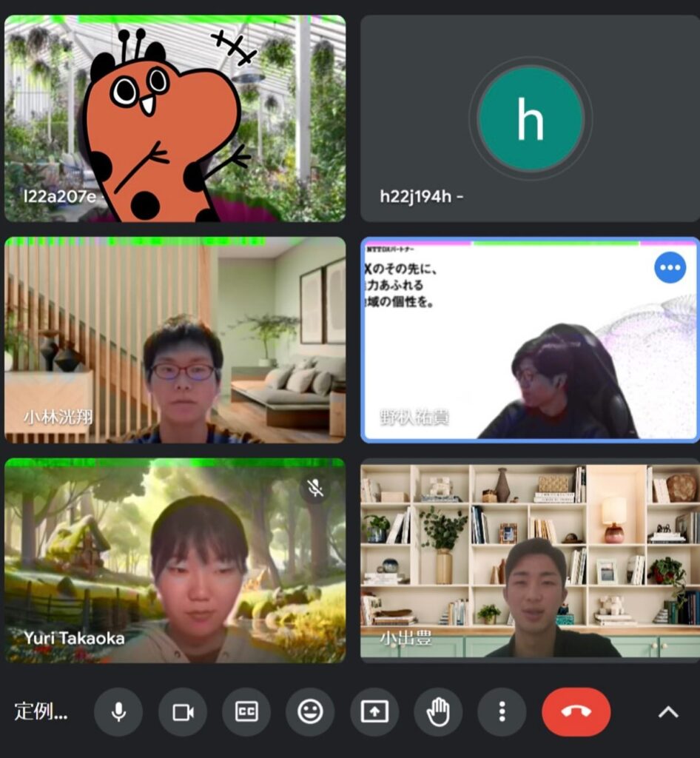This screenshot has width=700, height=758.
Task: Leave call with the red hang-up button
Action: coord(576,711)
